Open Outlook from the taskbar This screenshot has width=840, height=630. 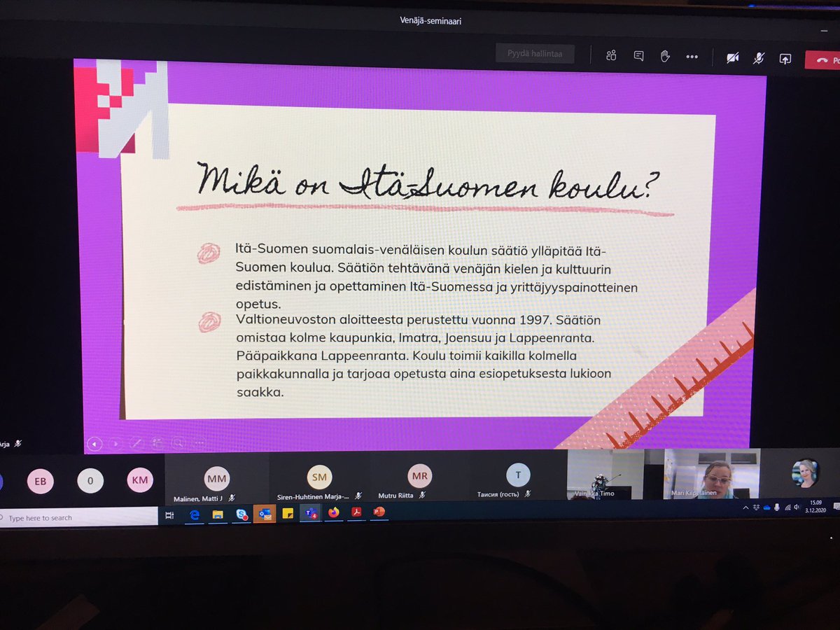pos(265,514)
